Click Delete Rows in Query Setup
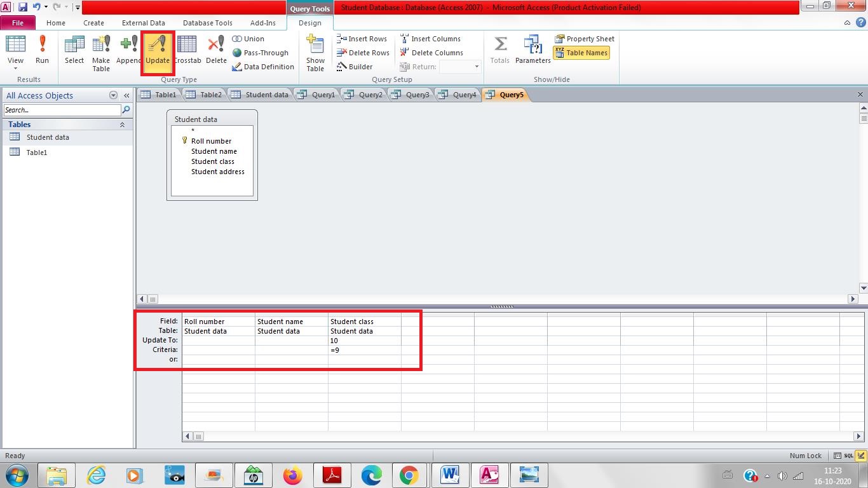The height and width of the screenshot is (488, 868). tap(363, 53)
